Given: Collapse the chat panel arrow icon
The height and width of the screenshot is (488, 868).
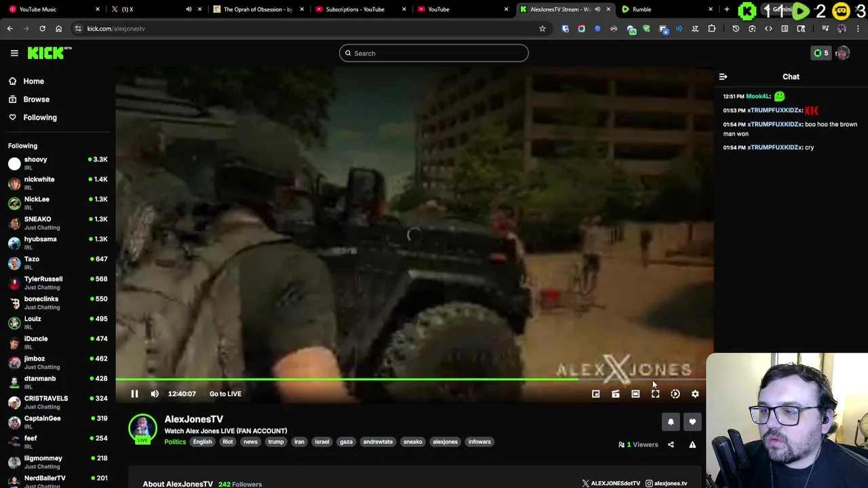Looking at the screenshot, I should [x=723, y=77].
